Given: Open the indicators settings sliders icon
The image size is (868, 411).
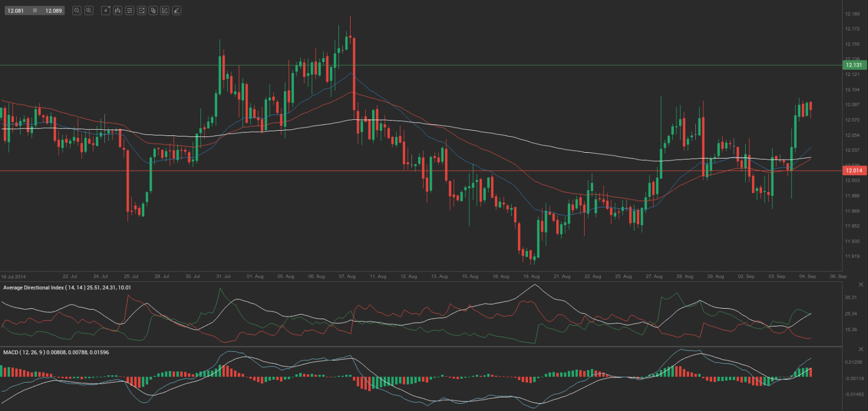Looking at the screenshot, I should 130,10.
